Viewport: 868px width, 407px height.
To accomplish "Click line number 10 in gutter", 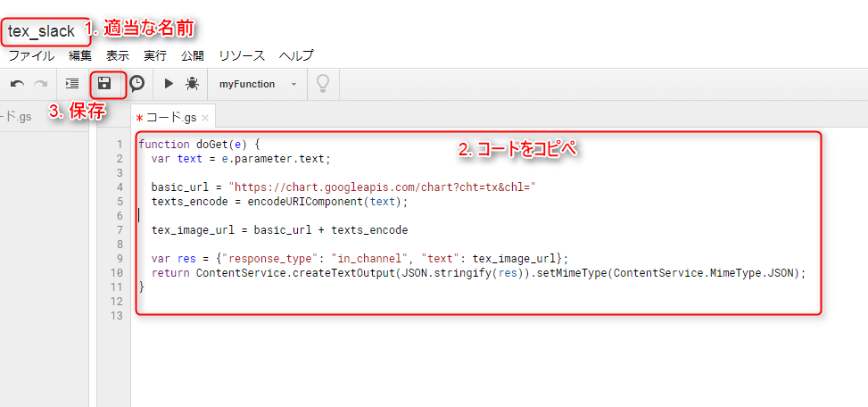I will 117,273.
